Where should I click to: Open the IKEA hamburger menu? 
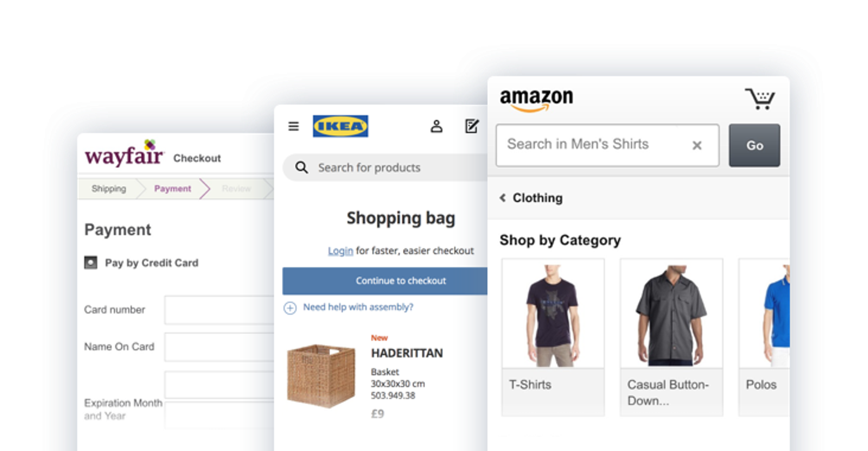293,126
